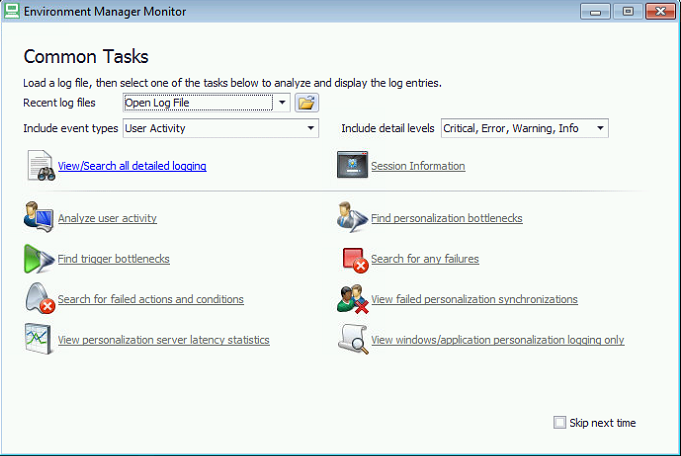Click the Open Log File text field
681x456 pixels.
point(198,103)
